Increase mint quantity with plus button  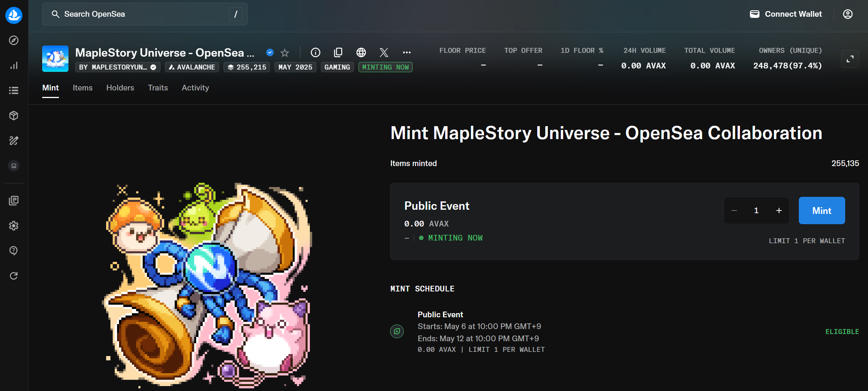tap(779, 211)
